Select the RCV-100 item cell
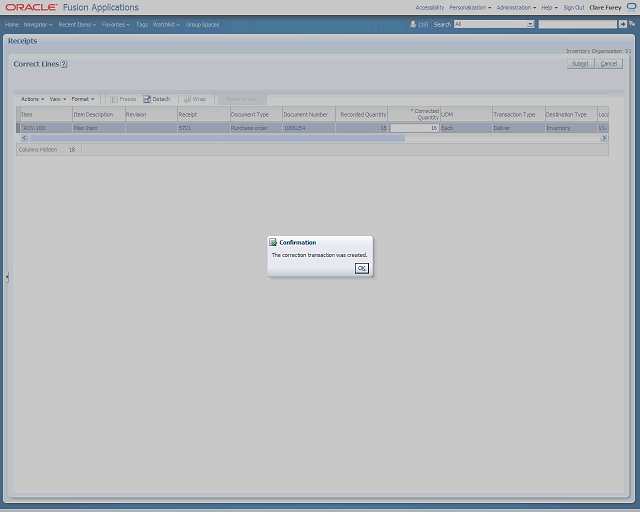Viewport: 640px width, 512px height. [46, 128]
